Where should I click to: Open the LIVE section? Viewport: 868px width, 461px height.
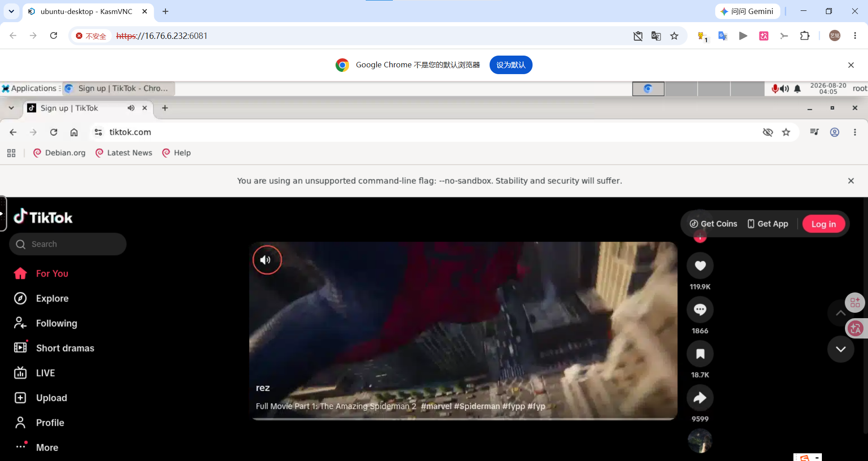tap(45, 373)
